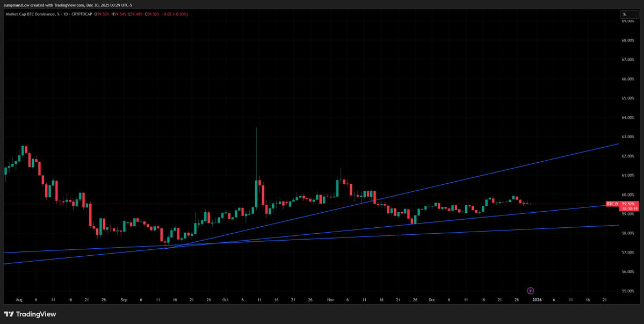Click the 2026 label on time axis

pos(537,300)
